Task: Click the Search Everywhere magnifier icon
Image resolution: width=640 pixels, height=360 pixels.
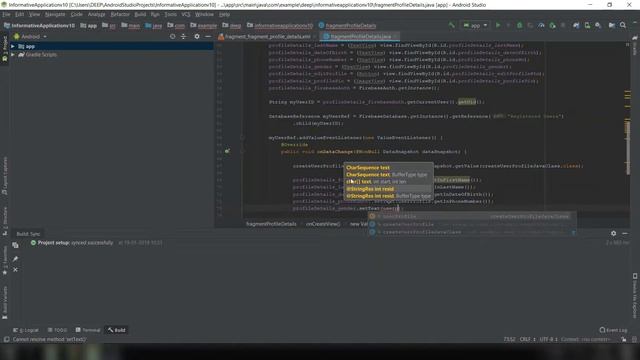Action: click(623, 25)
